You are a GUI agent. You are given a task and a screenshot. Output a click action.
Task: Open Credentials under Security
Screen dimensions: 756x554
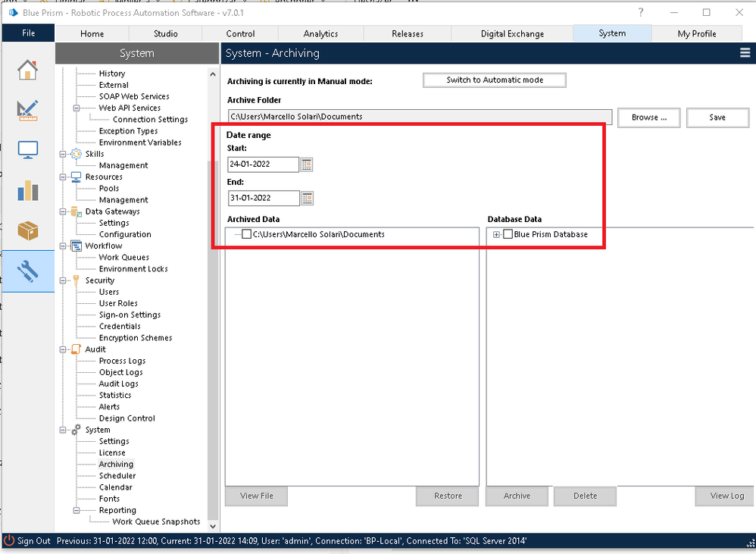pyautogui.click(x=120, y=327)
